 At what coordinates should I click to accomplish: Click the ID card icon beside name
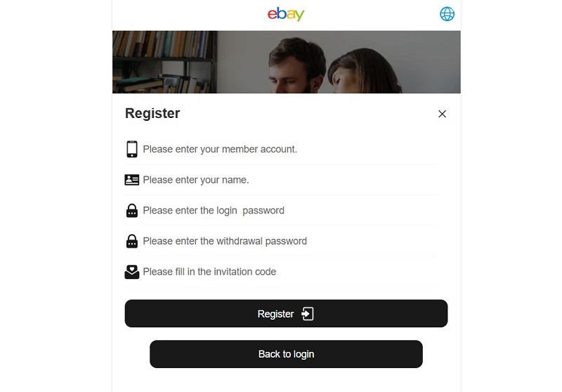click(131, 180)
